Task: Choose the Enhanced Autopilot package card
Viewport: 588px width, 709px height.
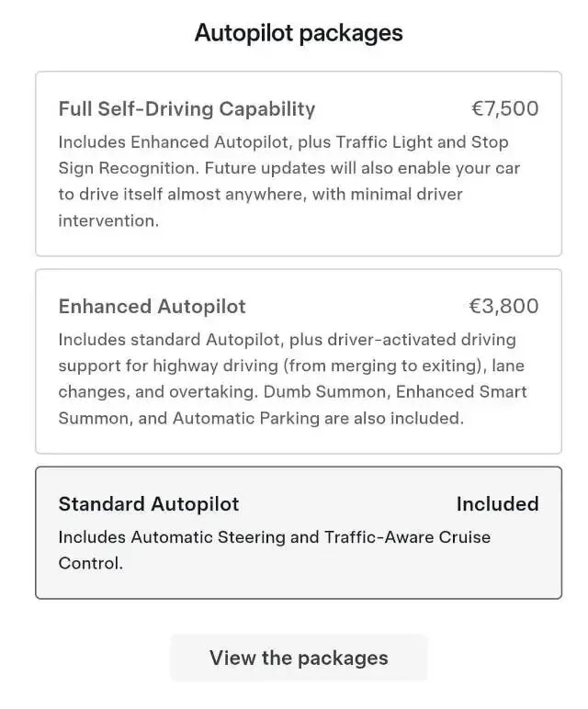Action: [x=299, y=361]
